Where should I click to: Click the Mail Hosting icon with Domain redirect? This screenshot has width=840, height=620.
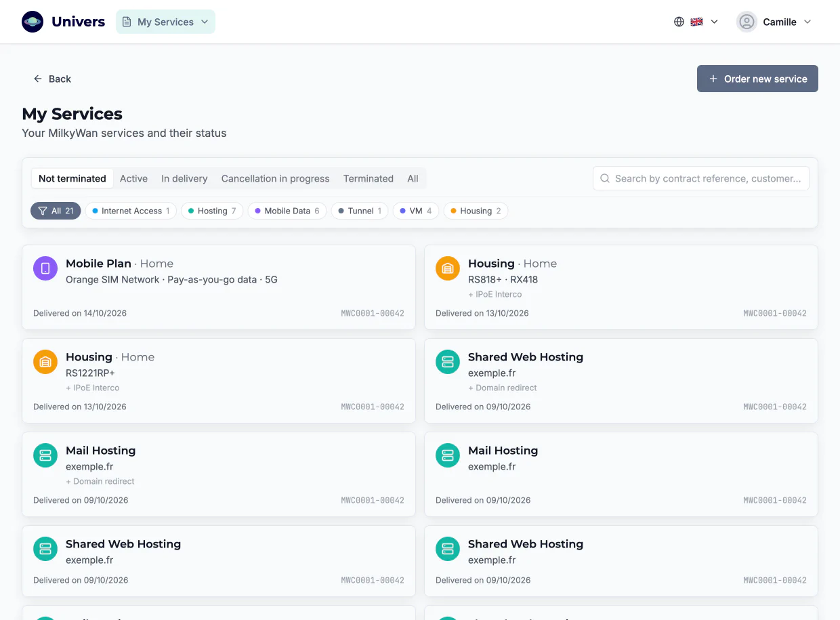45,455
